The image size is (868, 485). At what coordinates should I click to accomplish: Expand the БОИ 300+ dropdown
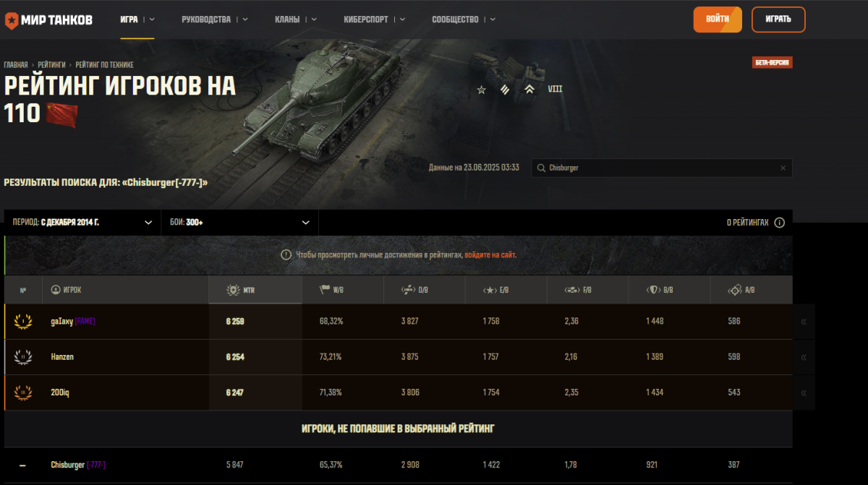pyautogui.click(x=239, y=223)
